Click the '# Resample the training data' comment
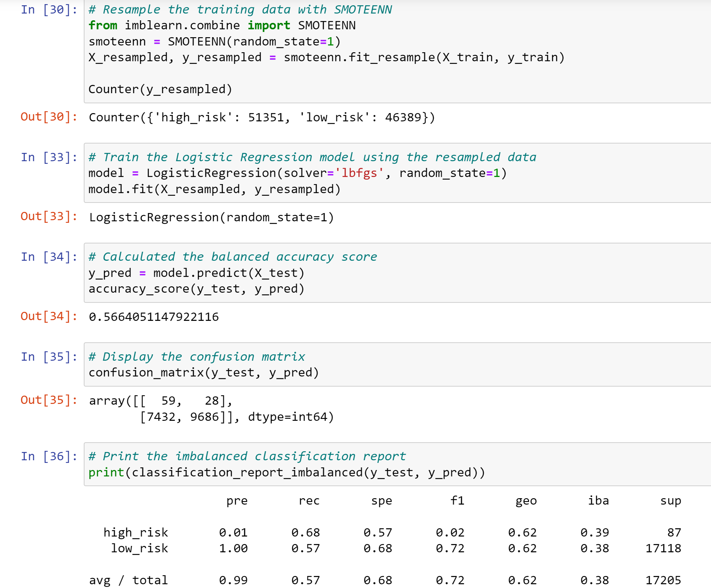 240,9
